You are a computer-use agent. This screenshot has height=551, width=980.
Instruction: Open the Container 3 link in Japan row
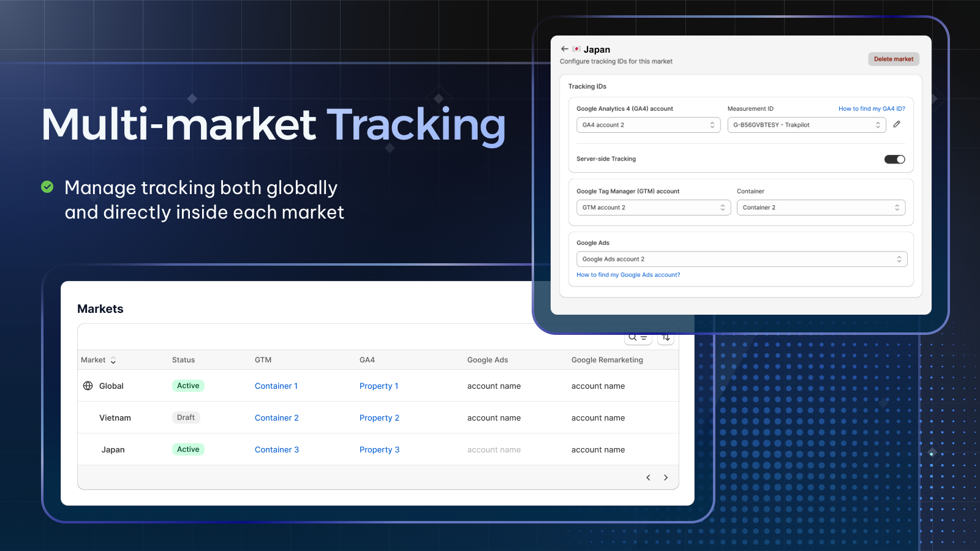point(277,450)
